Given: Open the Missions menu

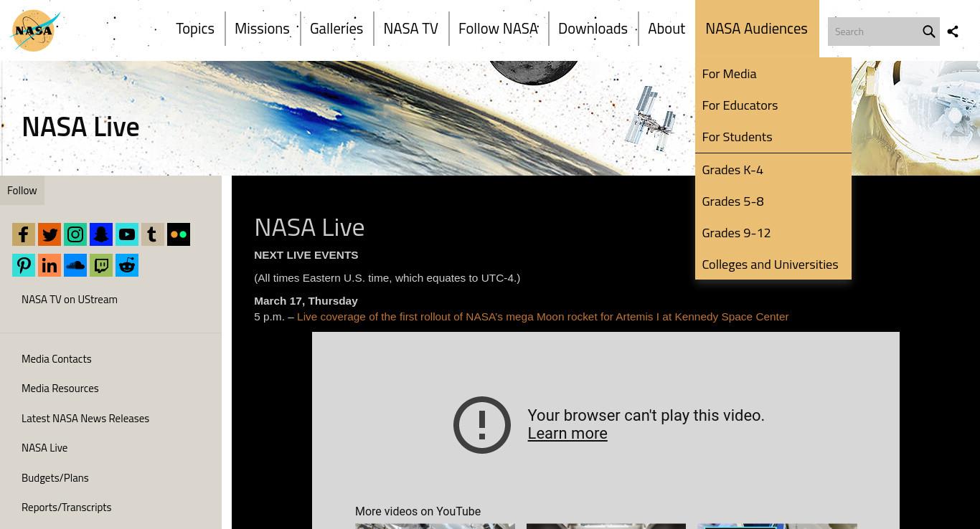Looking at the screenshot, I should point(262,29).
